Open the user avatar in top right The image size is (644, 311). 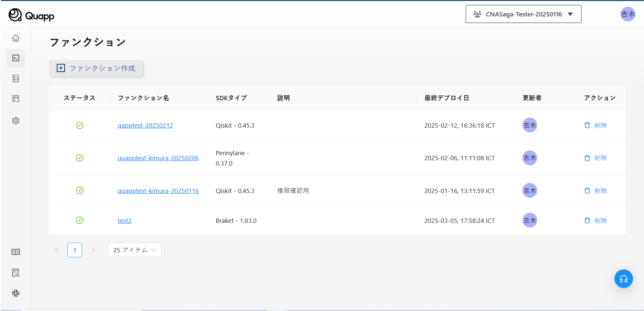(628, 14)
